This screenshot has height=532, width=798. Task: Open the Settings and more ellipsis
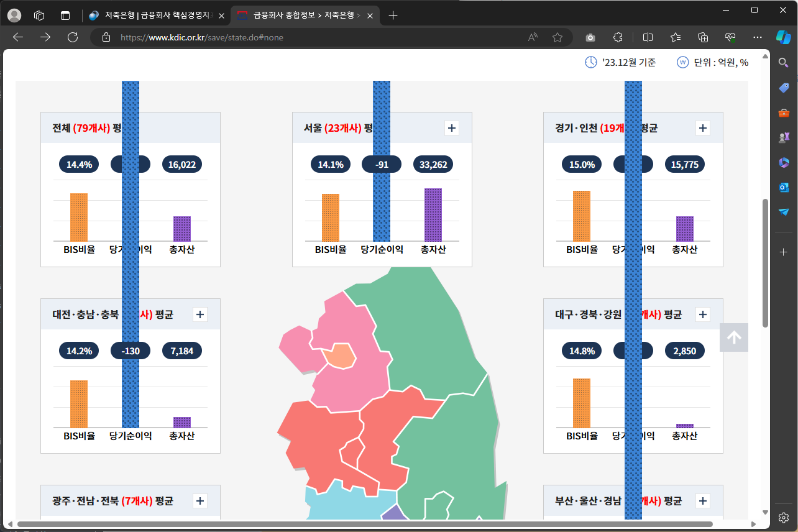tap(758, 37)
